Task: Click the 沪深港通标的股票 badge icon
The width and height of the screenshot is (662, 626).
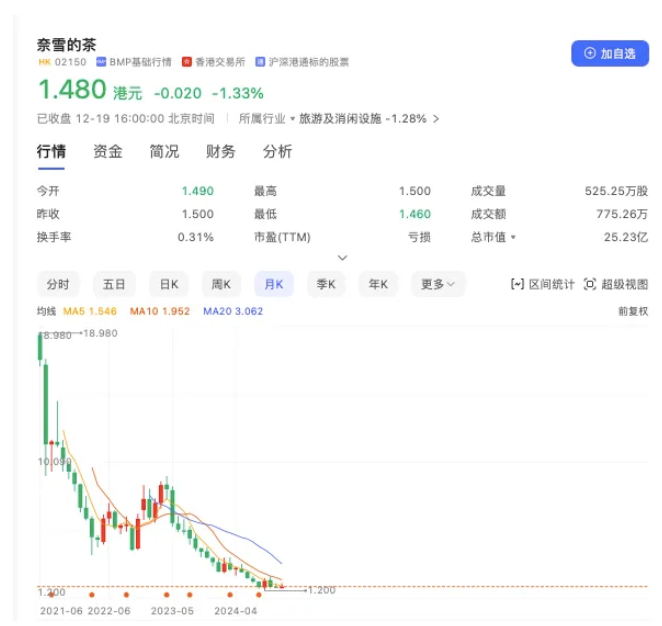Action: pos(260,62)
